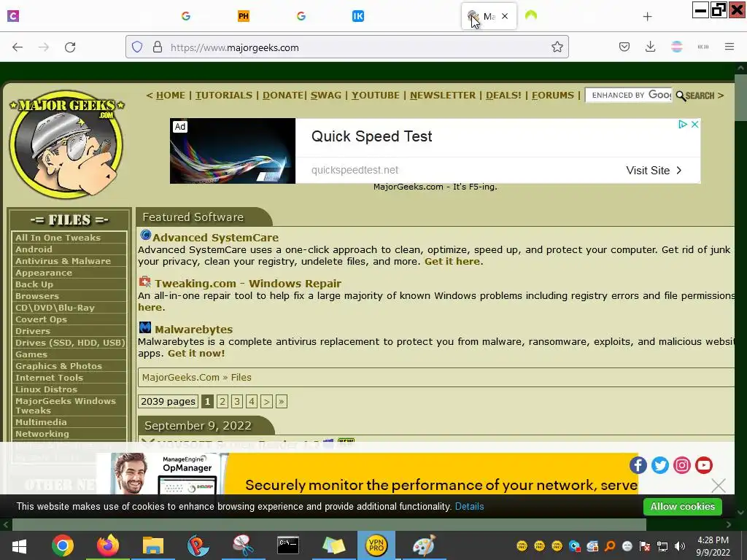Open the DEALS! navigation link
Viewport: 747px width, 560px height.
point(503,96)
